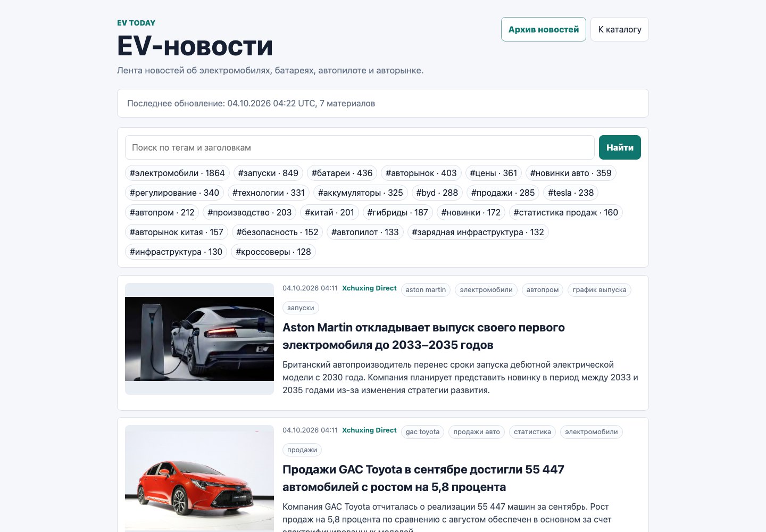Select #новинки авто · 359 tag
Viewport: 766px width, 532px height.
click(571, 173)
